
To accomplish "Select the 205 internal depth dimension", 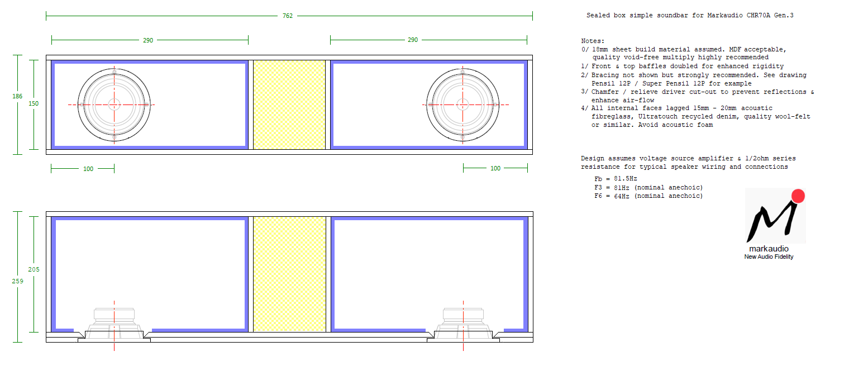I will pos(34,269).
